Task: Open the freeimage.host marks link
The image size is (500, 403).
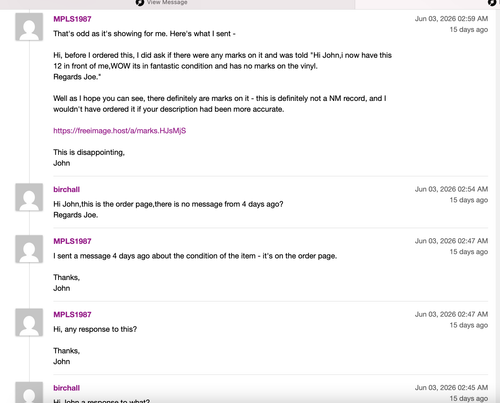Action: (x=120, y=131)
